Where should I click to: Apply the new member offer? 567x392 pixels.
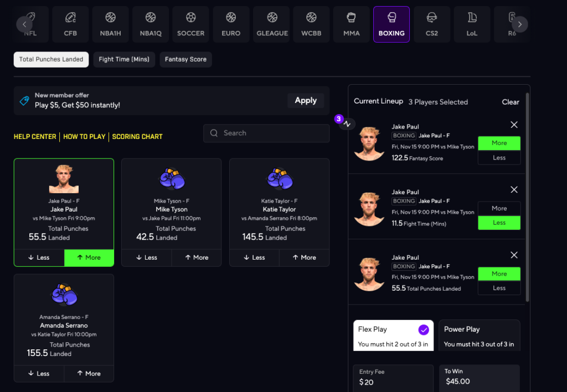(306, 100)
